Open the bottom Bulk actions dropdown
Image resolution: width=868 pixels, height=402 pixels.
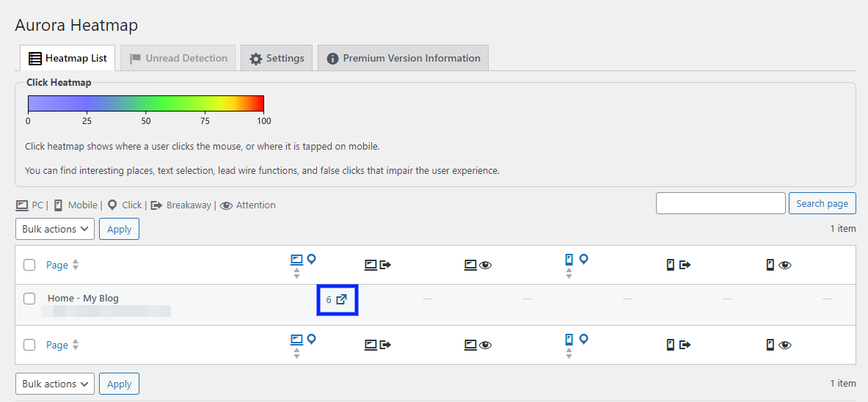click(x=55, y=384)
